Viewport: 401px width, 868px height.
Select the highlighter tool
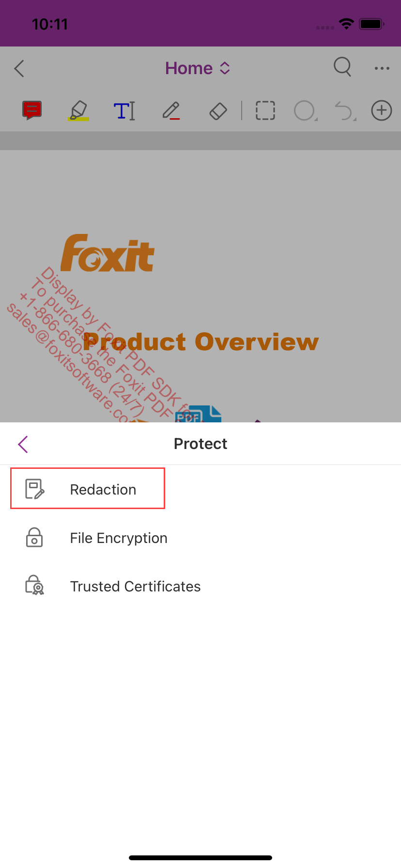[78, 110]
